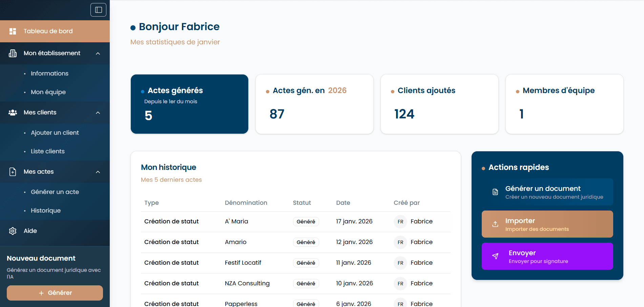Click the Générer un document file icon
The height and width of the screenshot is (307, 644).
[495, 192]
